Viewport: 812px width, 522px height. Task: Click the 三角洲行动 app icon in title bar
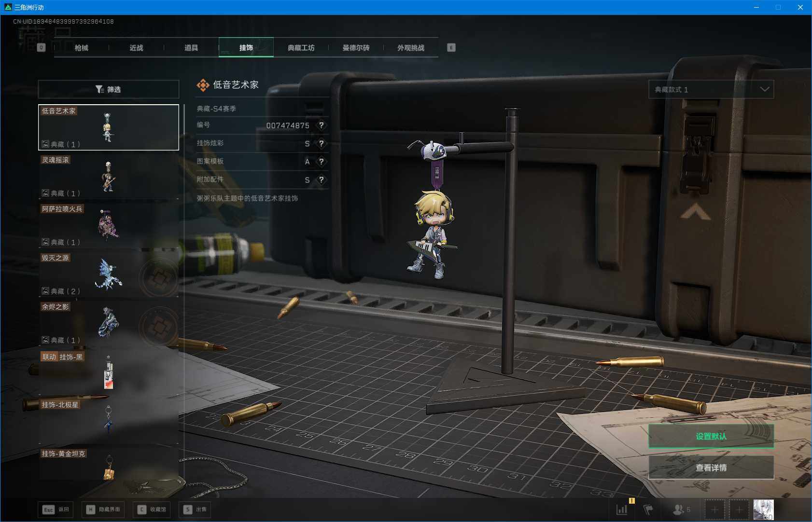point(8,7)
